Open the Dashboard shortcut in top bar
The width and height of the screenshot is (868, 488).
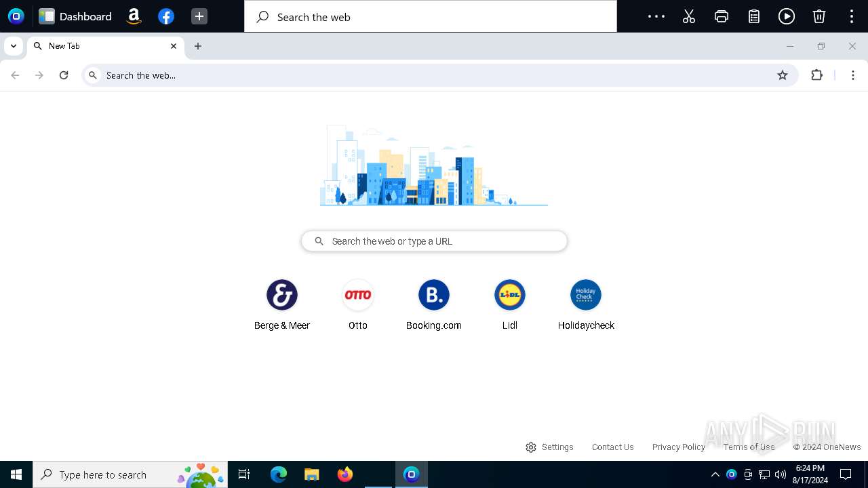(75, 16)
